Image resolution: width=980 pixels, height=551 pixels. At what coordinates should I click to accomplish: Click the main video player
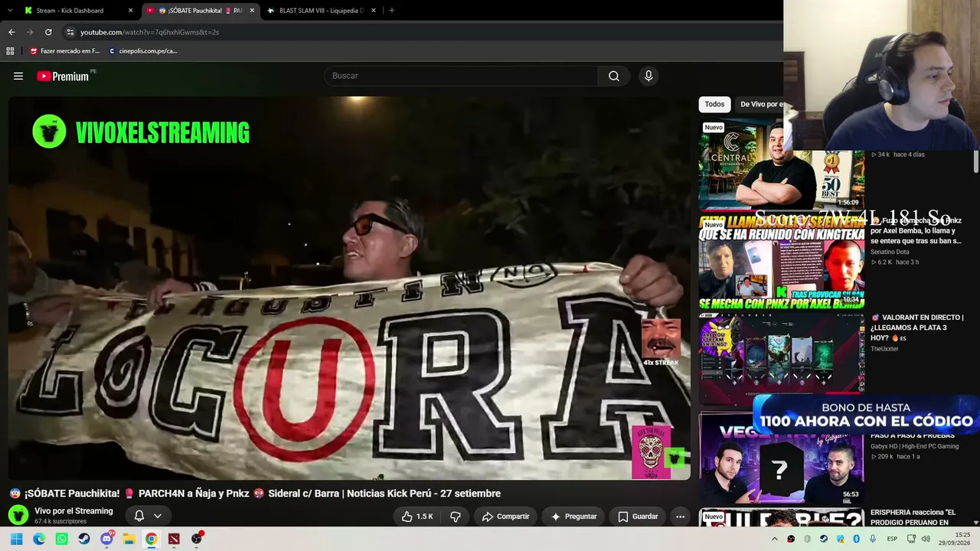click(x=349, y=288)
